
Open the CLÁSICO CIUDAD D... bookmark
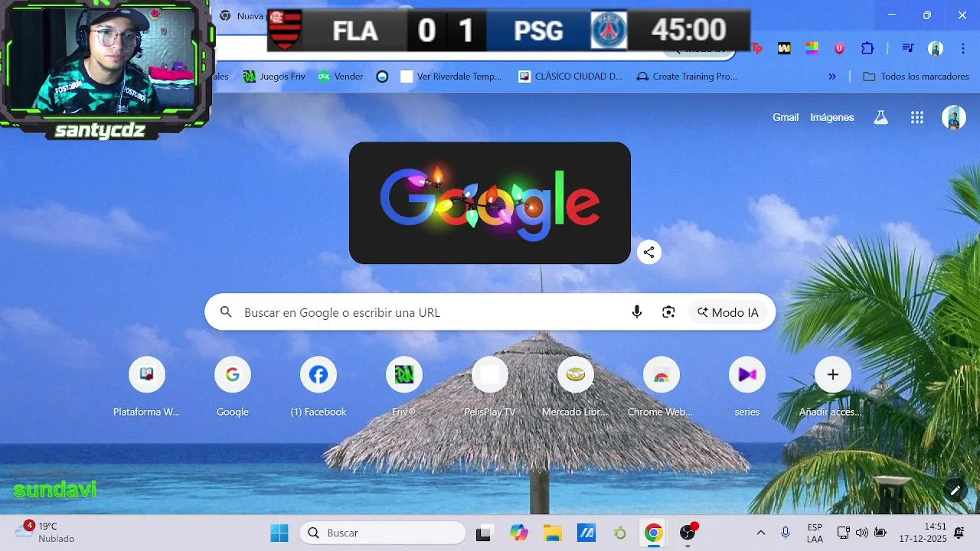(x=570, y=77)
